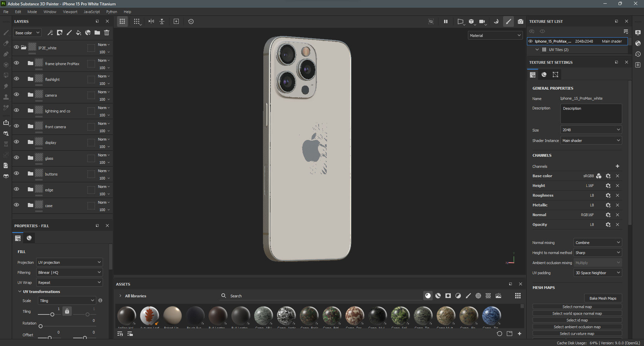Switch assets to grid view icon
The image size is (644, 346).
pyautogui.click(x=518, y=296)
